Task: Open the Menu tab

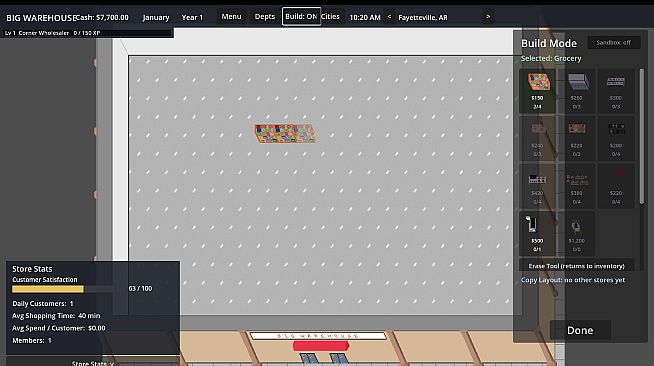Action: [231, 17]
